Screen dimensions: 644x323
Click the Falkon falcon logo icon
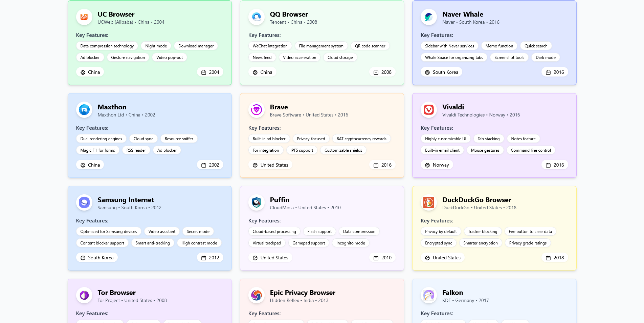coord(428,295)
